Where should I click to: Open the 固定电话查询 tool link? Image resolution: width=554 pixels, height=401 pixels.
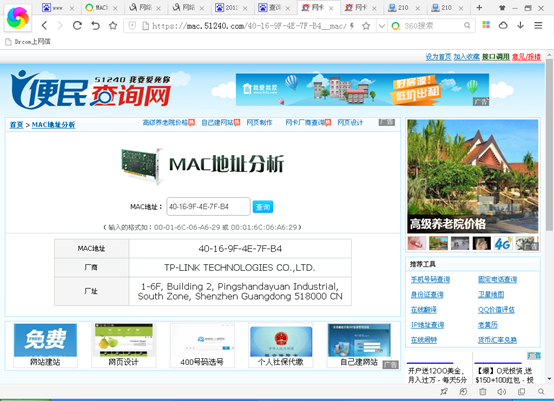point(497,279)
